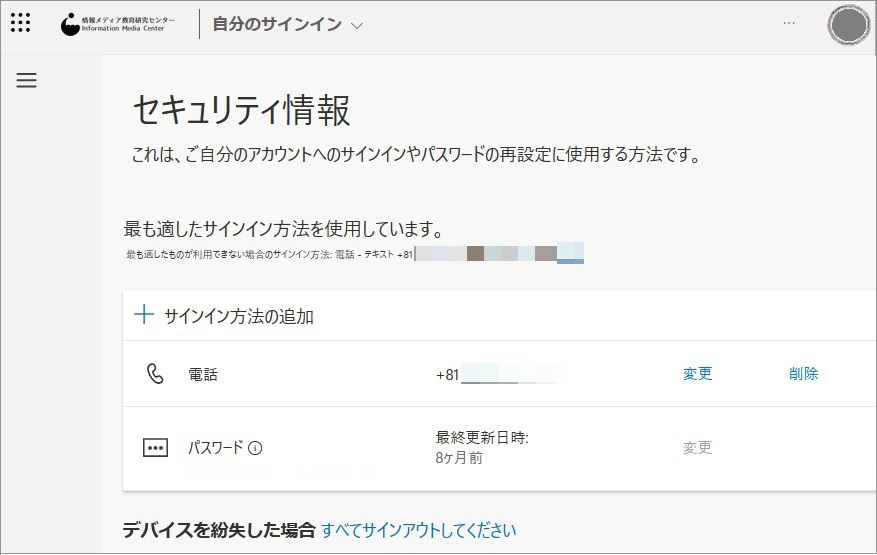Screen dimensions: 877x555
Task: Click the +81 phone number in 電話 row
Action: [495, 375]
